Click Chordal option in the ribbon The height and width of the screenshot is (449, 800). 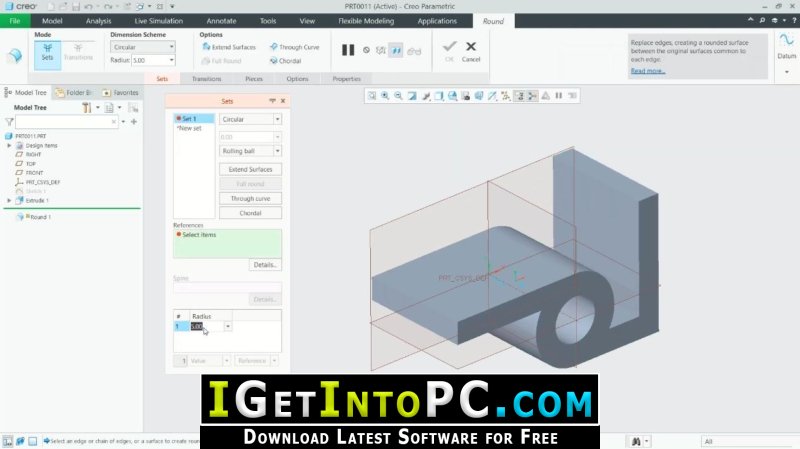point(285,61)
